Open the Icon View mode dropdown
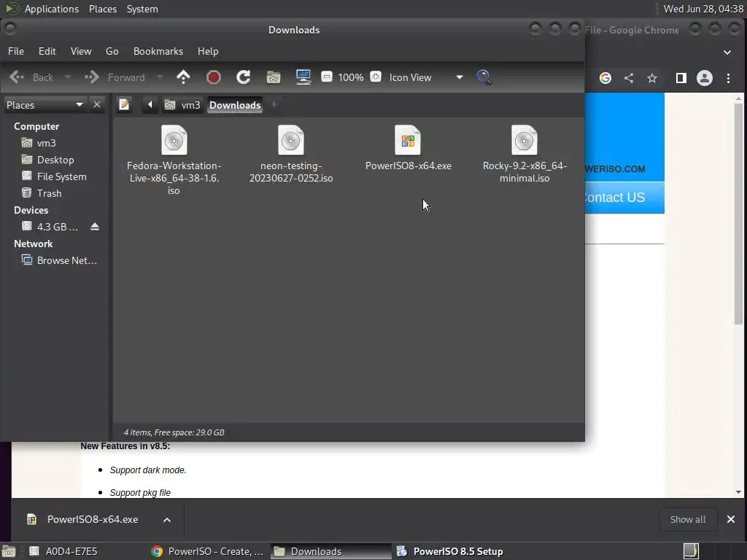Image resolution: width=747 pixels, height=560 pixels. click(x=426, y=77)
